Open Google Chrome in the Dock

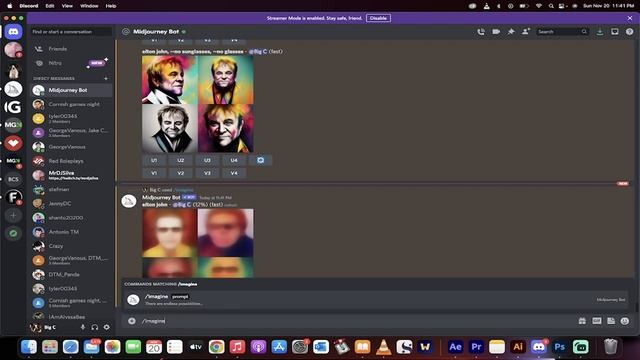click(x=216, y=347)
